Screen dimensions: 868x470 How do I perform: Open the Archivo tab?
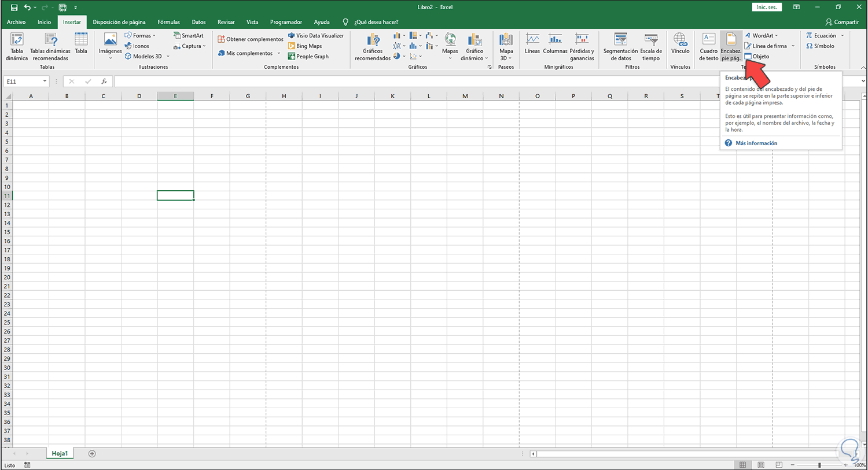click(16, 22)
